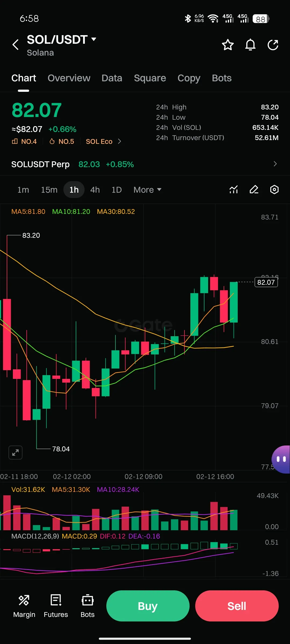Open chart settings hexagon icon
The width and height of the screenshot is (290, 644).
274,190
